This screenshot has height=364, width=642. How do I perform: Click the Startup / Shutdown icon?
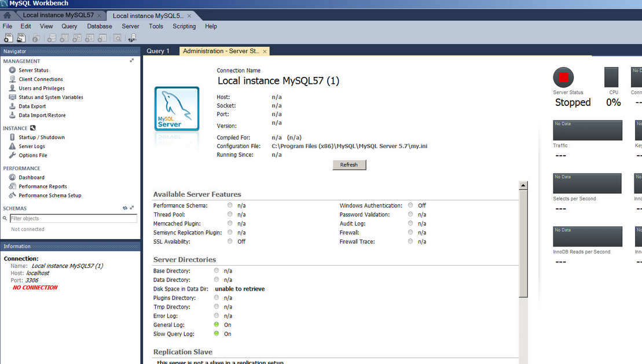tap(12, 137)
